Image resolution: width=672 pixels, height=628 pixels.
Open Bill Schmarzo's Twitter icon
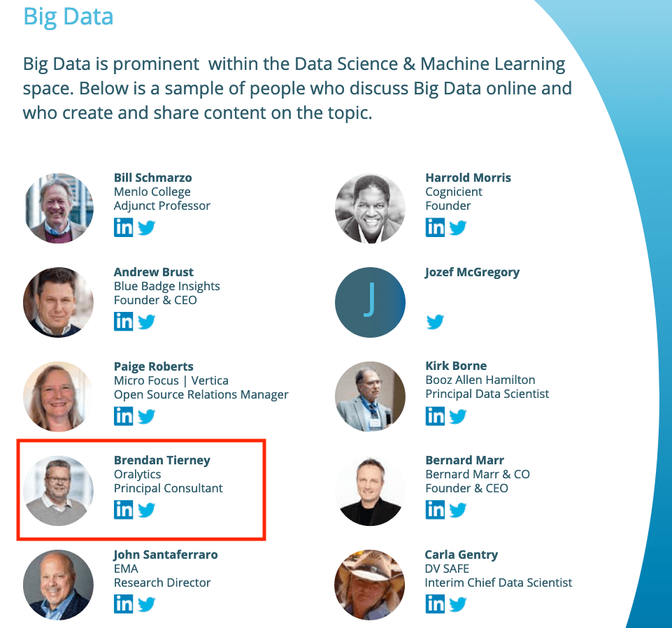coord(146,227)
